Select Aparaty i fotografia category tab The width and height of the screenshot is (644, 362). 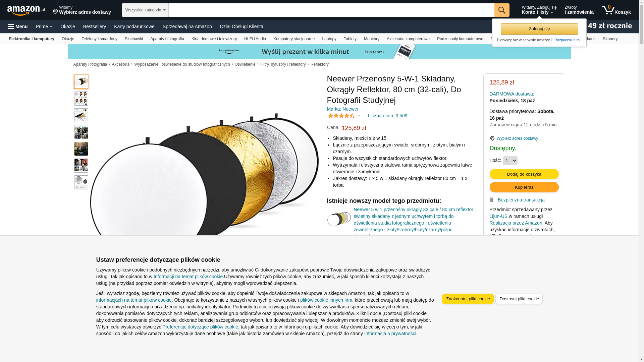(167, 39)
